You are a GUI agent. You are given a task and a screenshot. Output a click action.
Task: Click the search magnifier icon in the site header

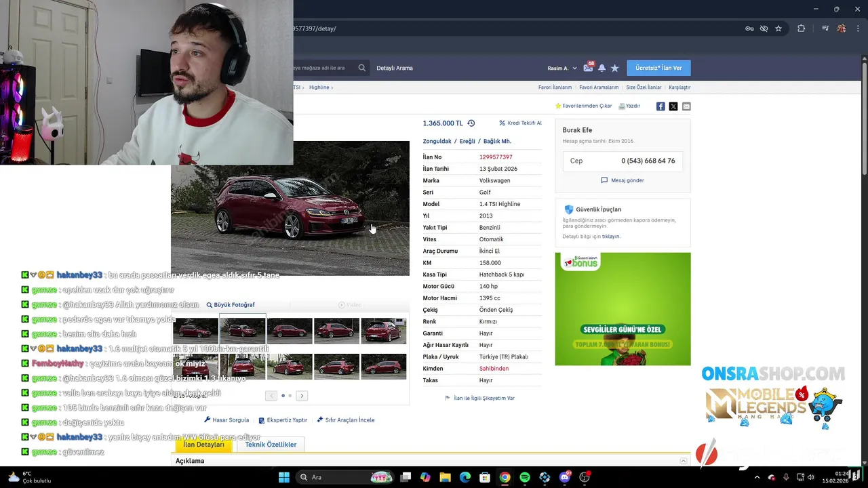362,68
